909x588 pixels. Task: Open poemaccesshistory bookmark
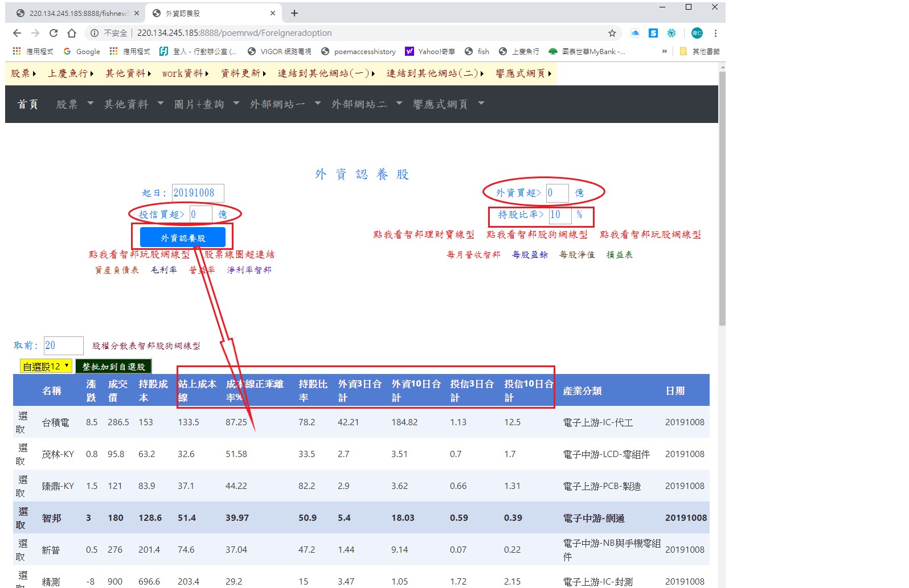(x=359, y=51)
